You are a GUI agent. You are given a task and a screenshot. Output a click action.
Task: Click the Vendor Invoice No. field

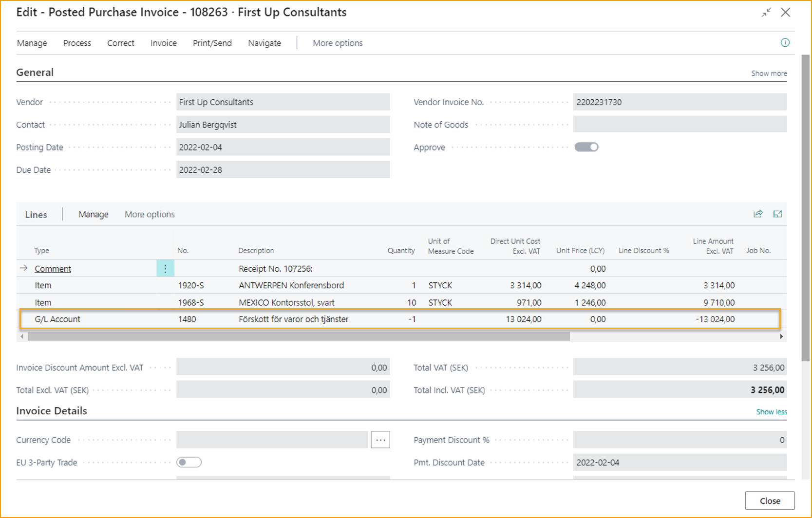(x=680, y=102)
